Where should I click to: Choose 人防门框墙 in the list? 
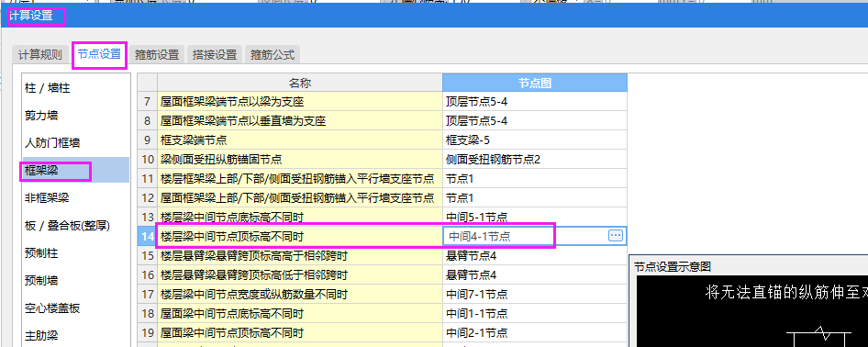[x=76, y=143]
